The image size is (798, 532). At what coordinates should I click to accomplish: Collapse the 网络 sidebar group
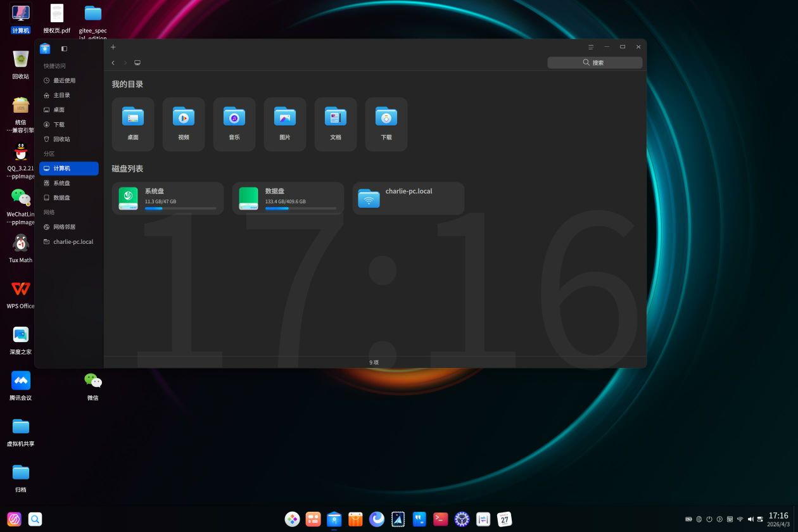[49, 212]
